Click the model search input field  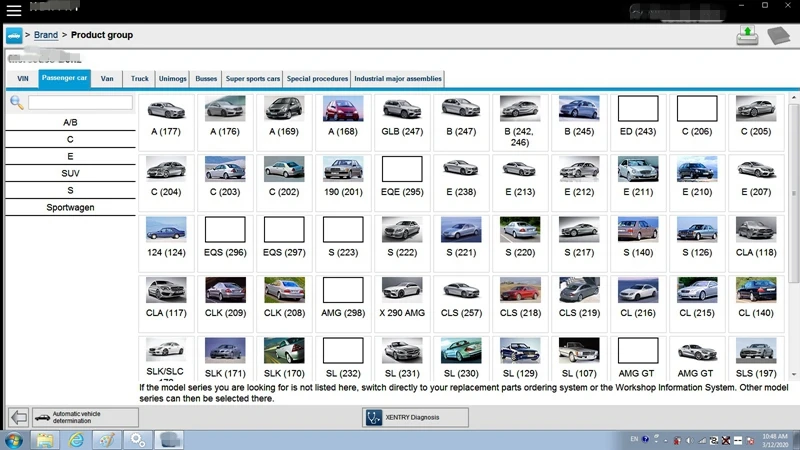80,102
